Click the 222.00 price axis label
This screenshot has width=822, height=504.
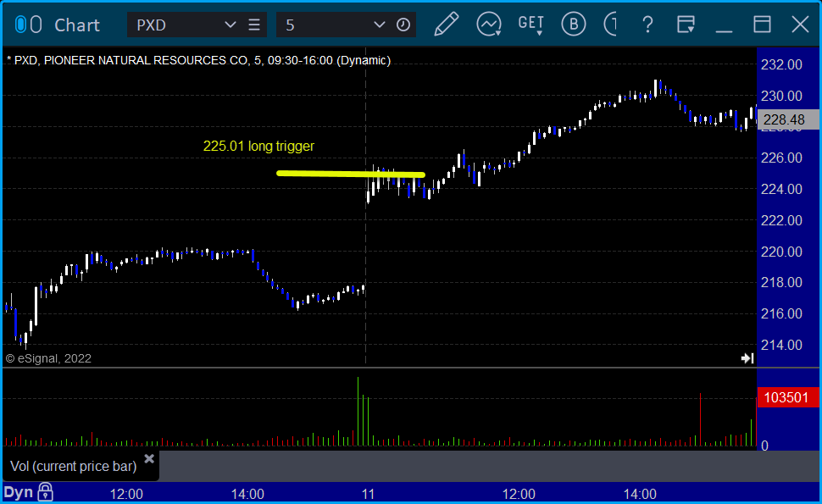pyautogui.click(x=781, y=220)
